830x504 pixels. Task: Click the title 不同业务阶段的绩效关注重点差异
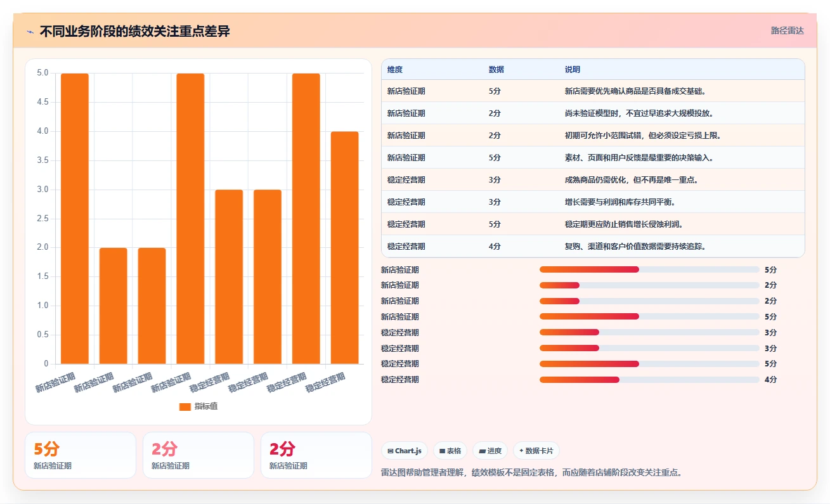(135, 31)
